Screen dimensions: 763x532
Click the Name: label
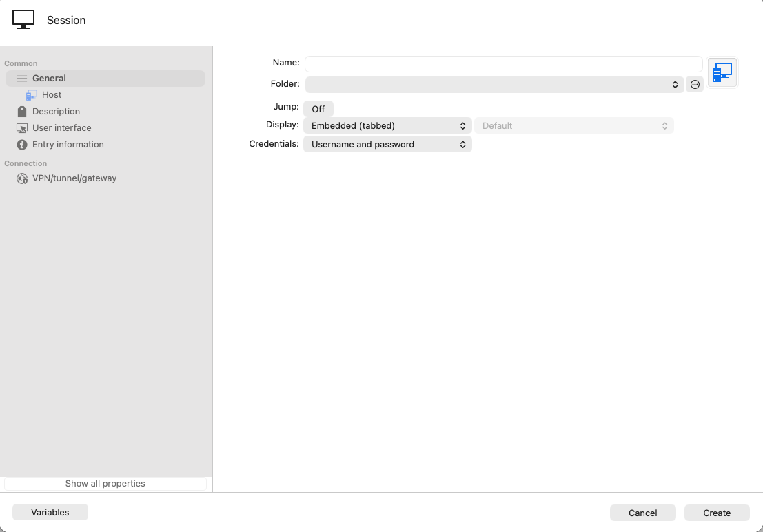click(x=286, y=62)
